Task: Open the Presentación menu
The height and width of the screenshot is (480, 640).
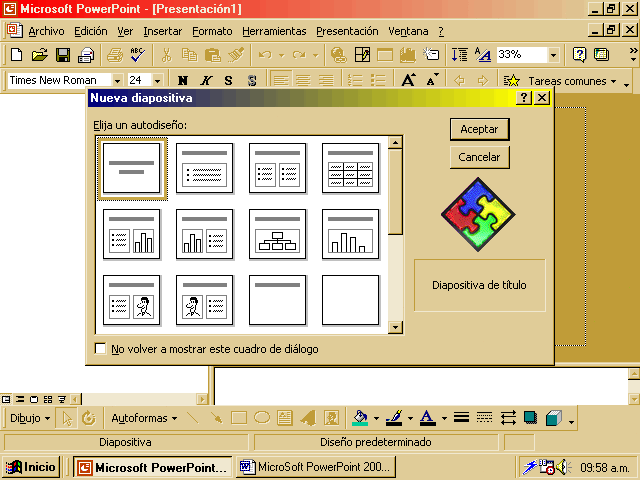Action: pos(347,31)
